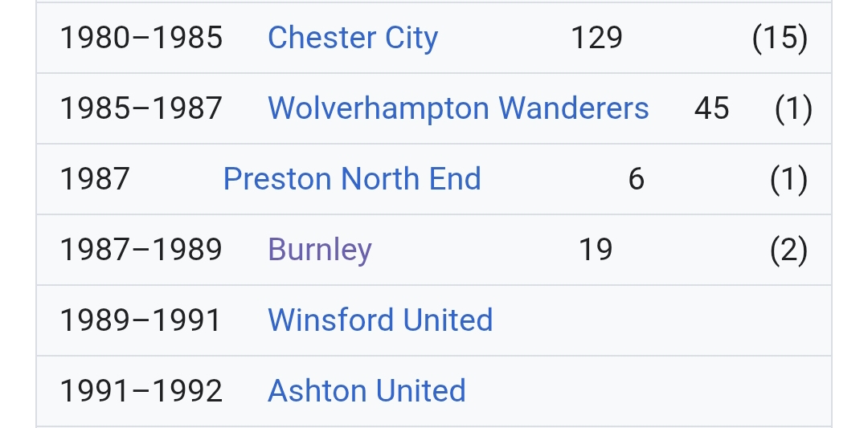The height and width of the screenshot is (428, 868).
Task: Select the 1991–1992 years cell
Action: click(141, 391)
